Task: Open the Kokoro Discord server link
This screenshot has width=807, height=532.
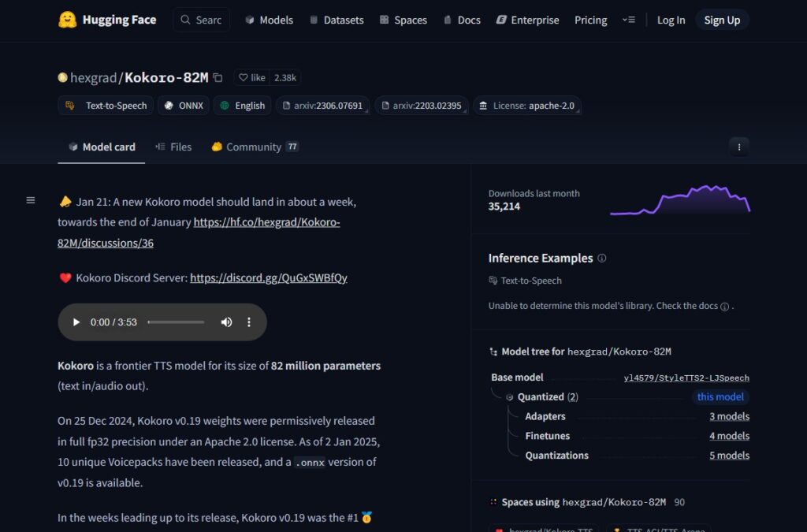Action: click(268, 277)
